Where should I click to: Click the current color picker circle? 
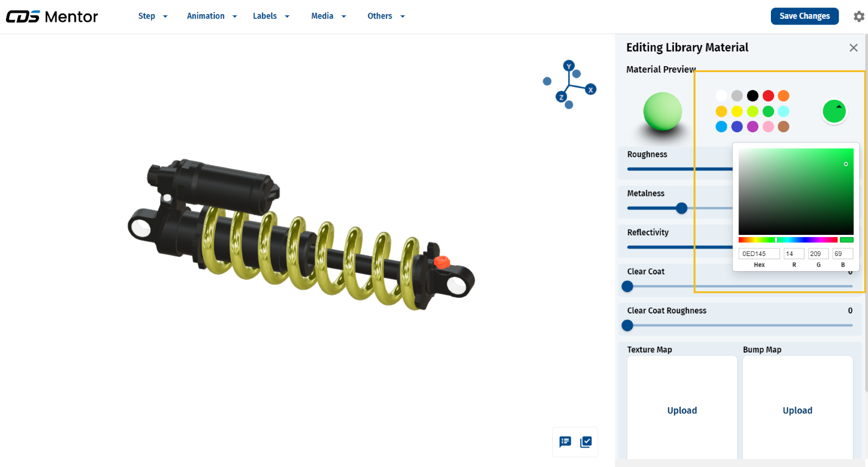coord(834,111)
